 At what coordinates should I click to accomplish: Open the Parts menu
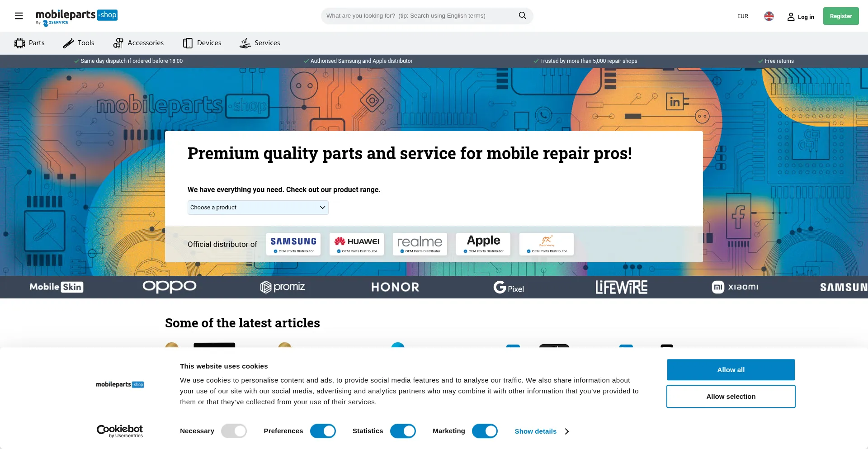(x=30, y=43)
